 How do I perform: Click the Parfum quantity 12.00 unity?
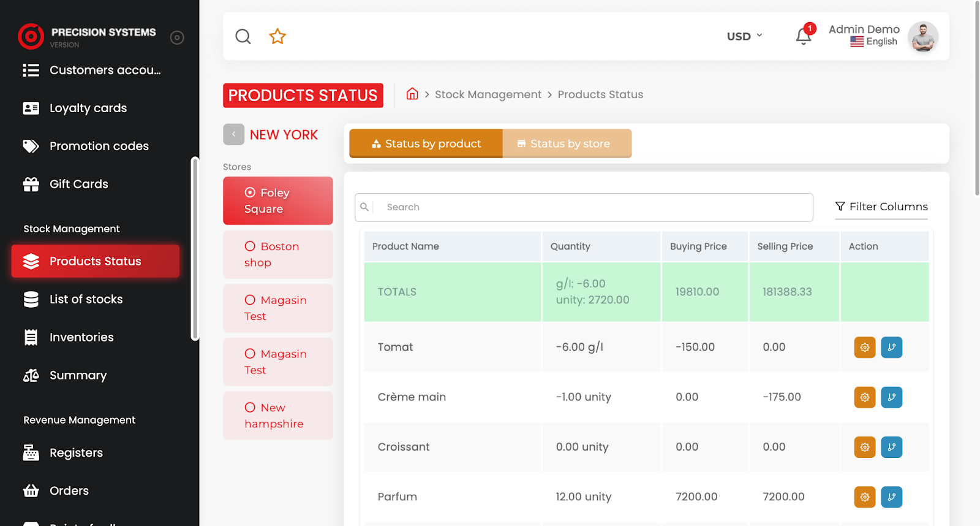(584, 497)
